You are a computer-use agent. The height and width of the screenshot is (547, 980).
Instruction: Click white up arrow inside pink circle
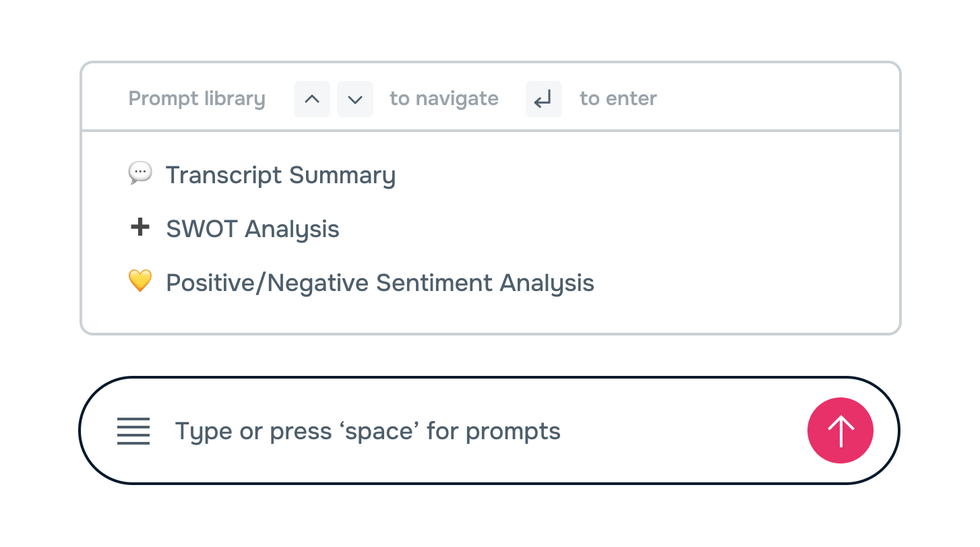(x=840, y=431)
